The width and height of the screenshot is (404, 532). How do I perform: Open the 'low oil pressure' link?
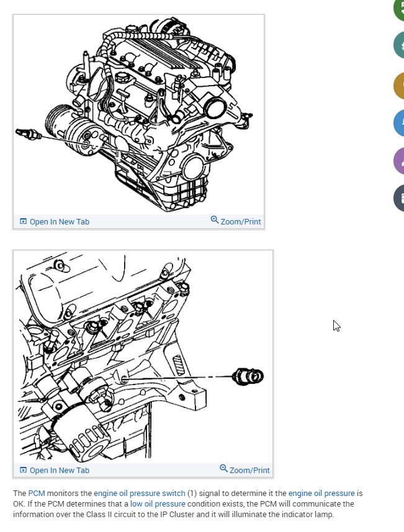pos(158,504)
